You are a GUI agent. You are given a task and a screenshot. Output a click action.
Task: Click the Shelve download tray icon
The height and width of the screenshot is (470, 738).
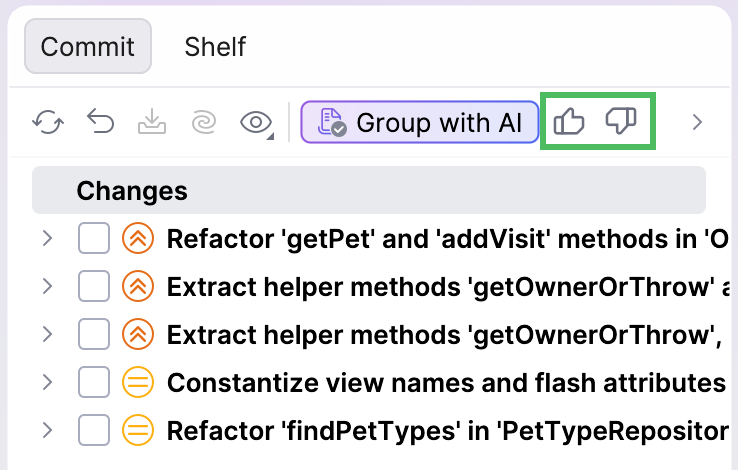(151, 123)
